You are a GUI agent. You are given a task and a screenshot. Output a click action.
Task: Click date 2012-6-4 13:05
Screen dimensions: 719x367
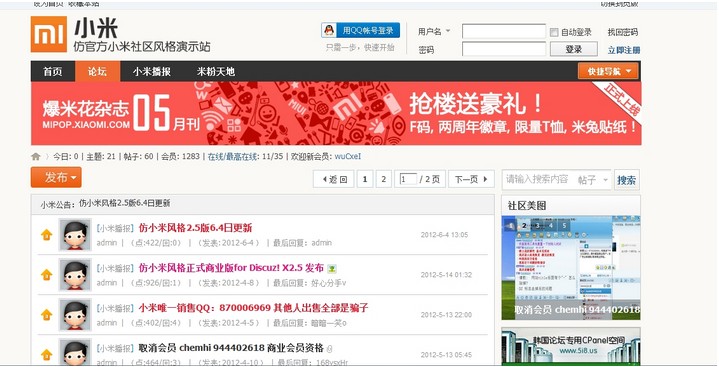pyautogui.click(x=444, y=235)
